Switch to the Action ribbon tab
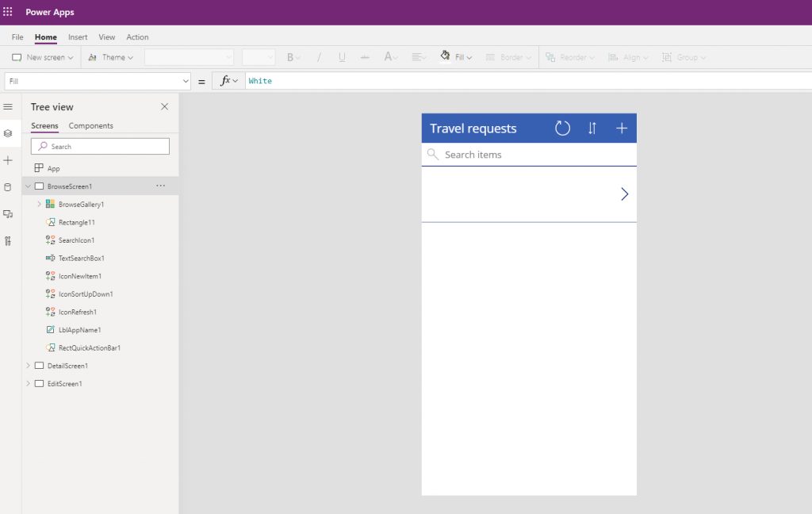 (x=137, y=37)
